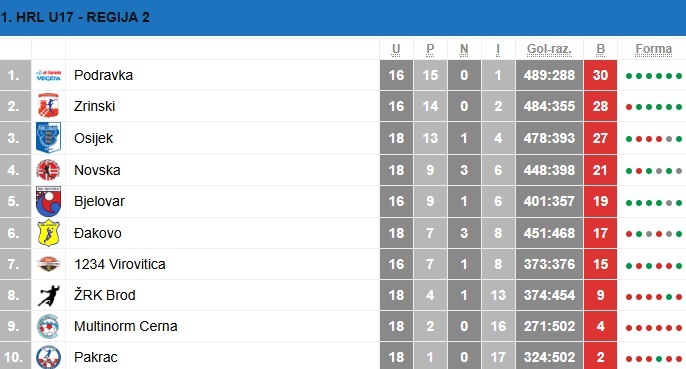The width and height of the screenshot is (686, 369).
Task: Click the Podravka Vegeta club logo
Action: 49,75
